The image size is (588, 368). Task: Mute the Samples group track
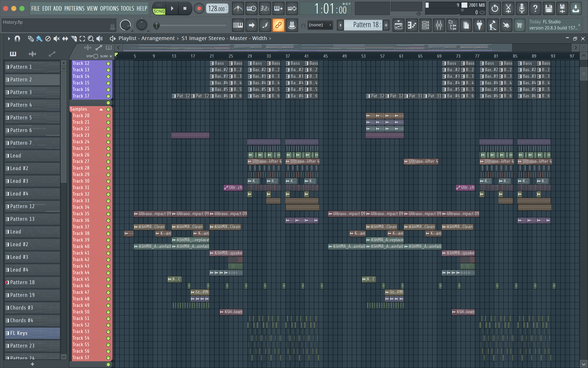point(108,109)
